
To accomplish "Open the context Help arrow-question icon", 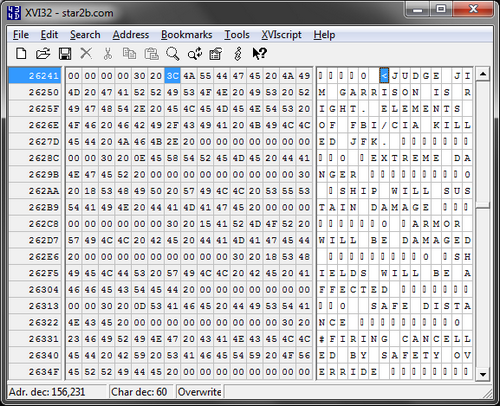I will click(x=259, y=53).
